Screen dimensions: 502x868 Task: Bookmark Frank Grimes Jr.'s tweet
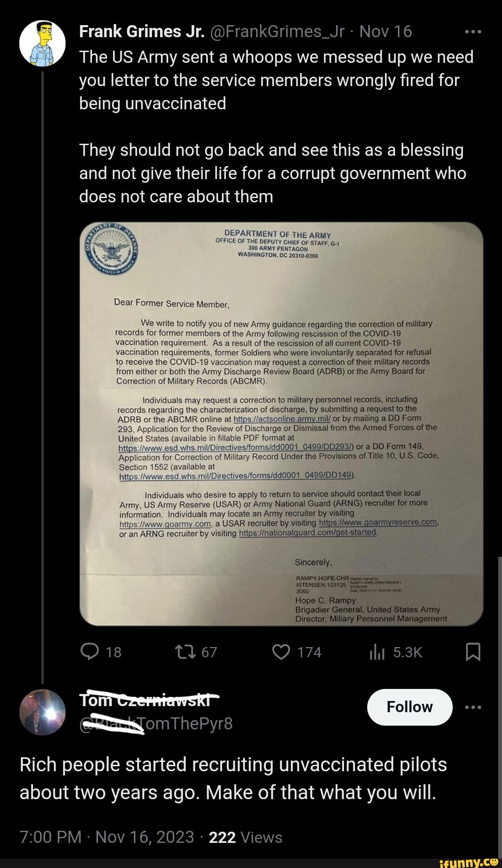coord(473,652)
